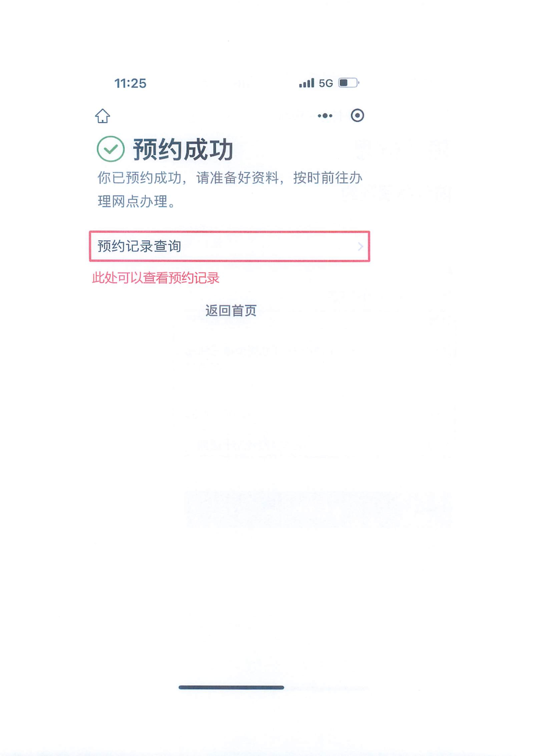The width and height of the screenshot is (547, 756).
Task: Click the 理网点办理 description second line
Action: pyautogui.click(x=137, y=201)
